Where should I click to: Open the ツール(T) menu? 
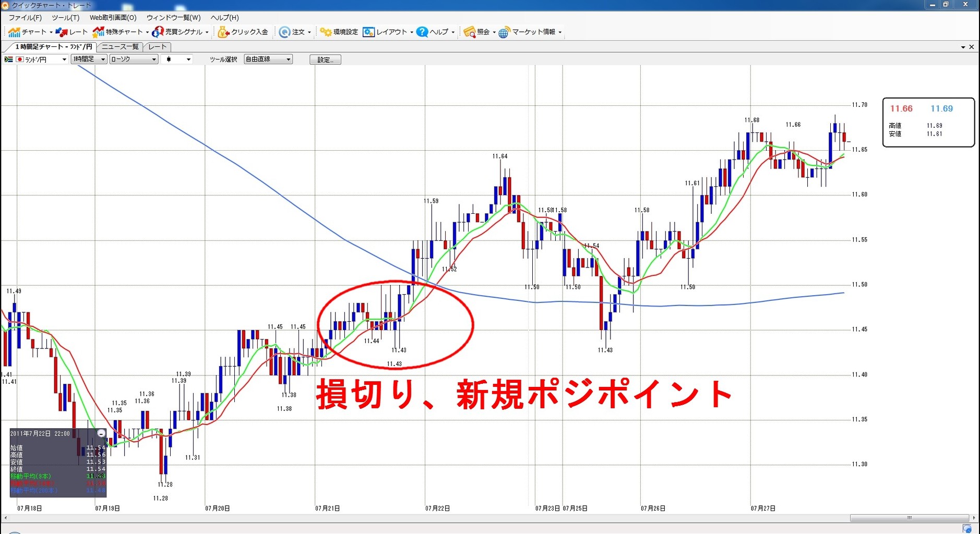point(66,18)
